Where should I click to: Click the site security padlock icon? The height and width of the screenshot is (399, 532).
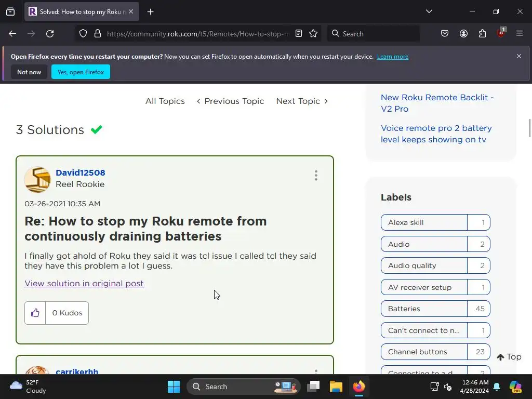[x=98, y=34]
